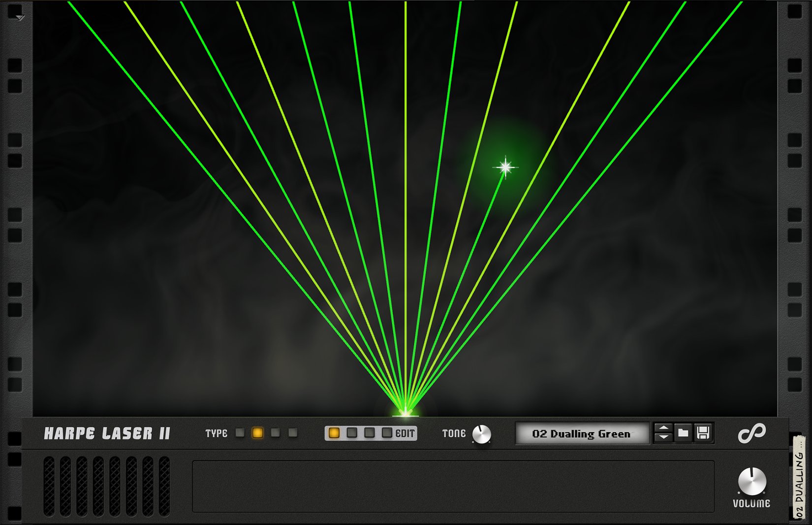Select the third EDIT square
Image resolution: width=812 pixels, height=525 pixels.
tap(369, 432)
